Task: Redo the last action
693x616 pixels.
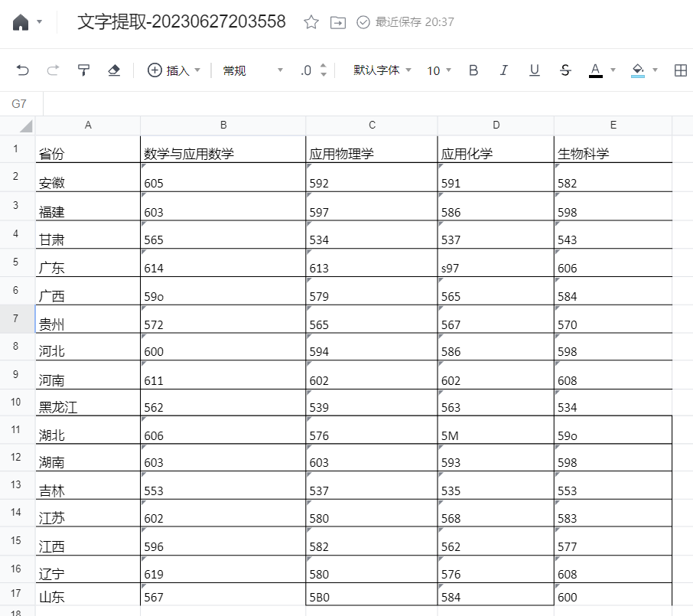Action: point(53,70)
